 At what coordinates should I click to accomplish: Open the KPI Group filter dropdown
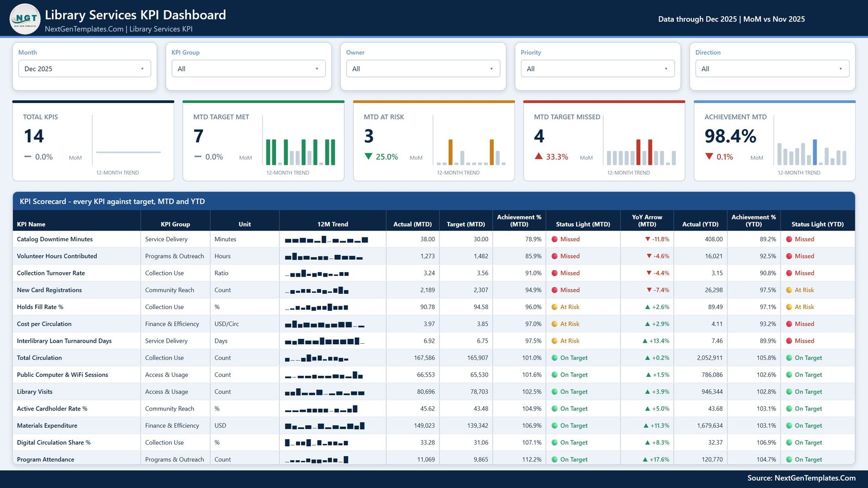[x=248, y=69]
